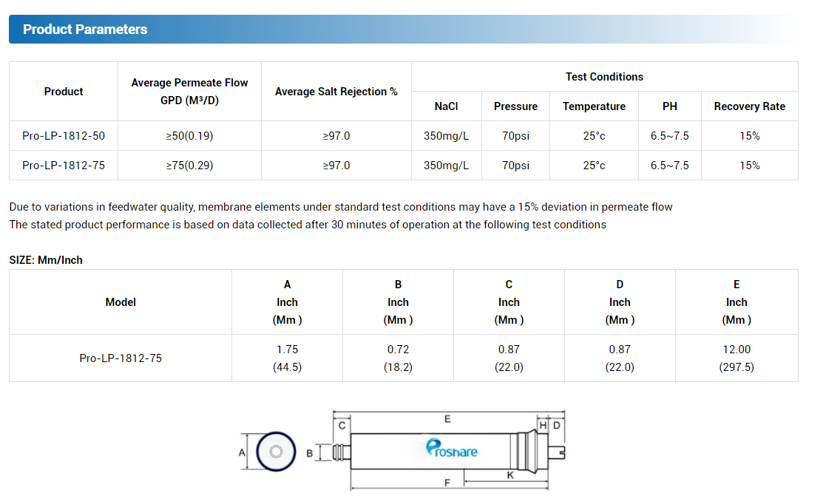Click salt rejection ≥97.0 for Pro-LP-1812-75

[336, 166]
